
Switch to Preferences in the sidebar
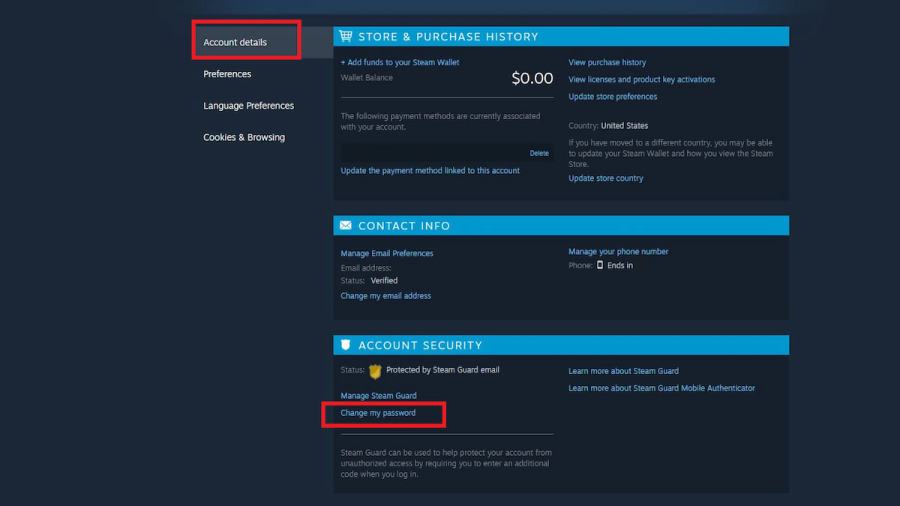click(227, 74)
